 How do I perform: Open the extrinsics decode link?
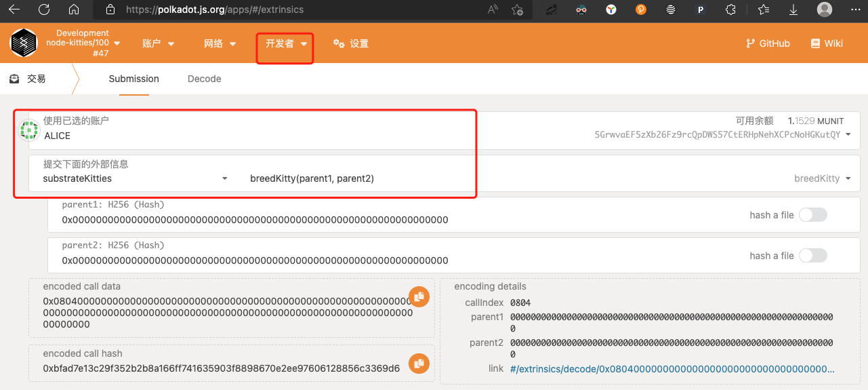672,369
